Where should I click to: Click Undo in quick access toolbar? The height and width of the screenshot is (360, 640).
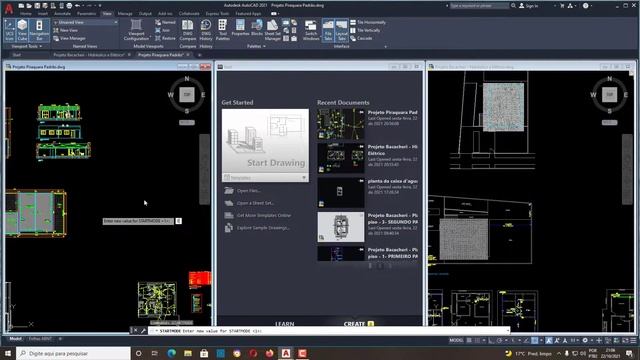point(77,6)
